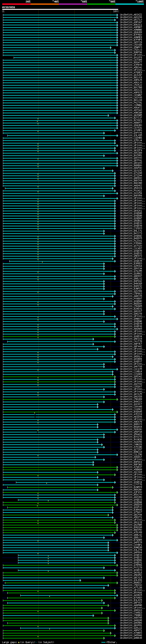Select label UniRef100_P42791
This screenshot has width=146, height=644.
coord(131,103)
